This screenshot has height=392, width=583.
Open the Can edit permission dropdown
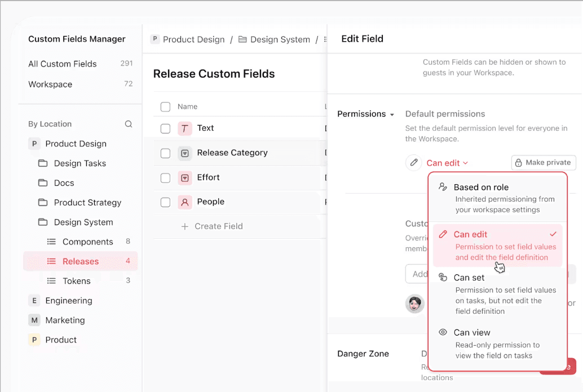[x=447, y=163]
